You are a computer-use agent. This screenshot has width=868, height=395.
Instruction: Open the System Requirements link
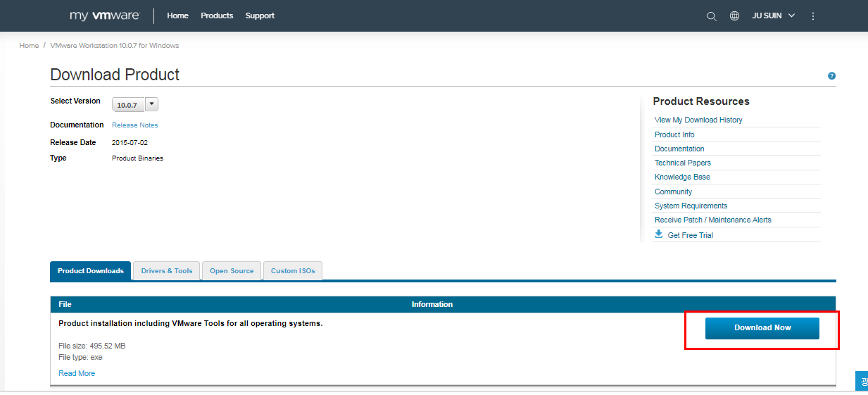(691, 206)
